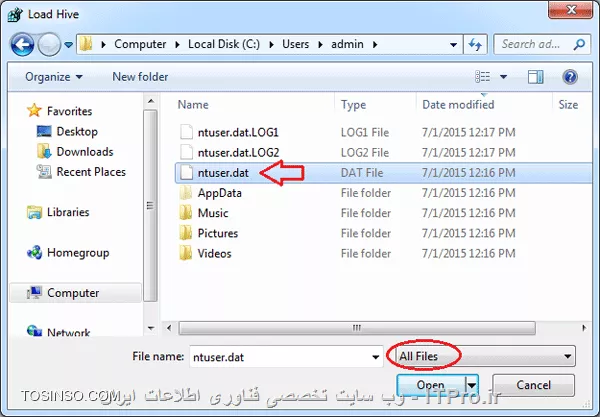Click Cancel to dismiss Load Hive
The height and width of the screenshot is (417, 600).
pos(533,385)
